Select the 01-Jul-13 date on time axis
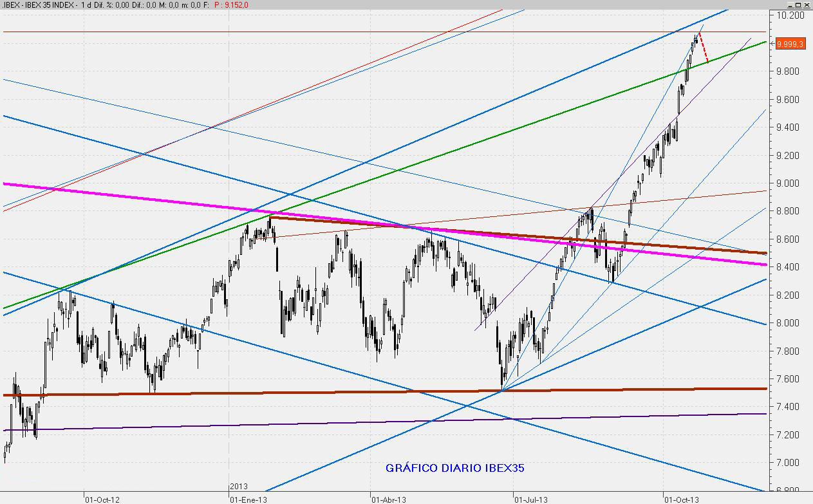Viewport: 813px width, 504px height. [530, 499]
